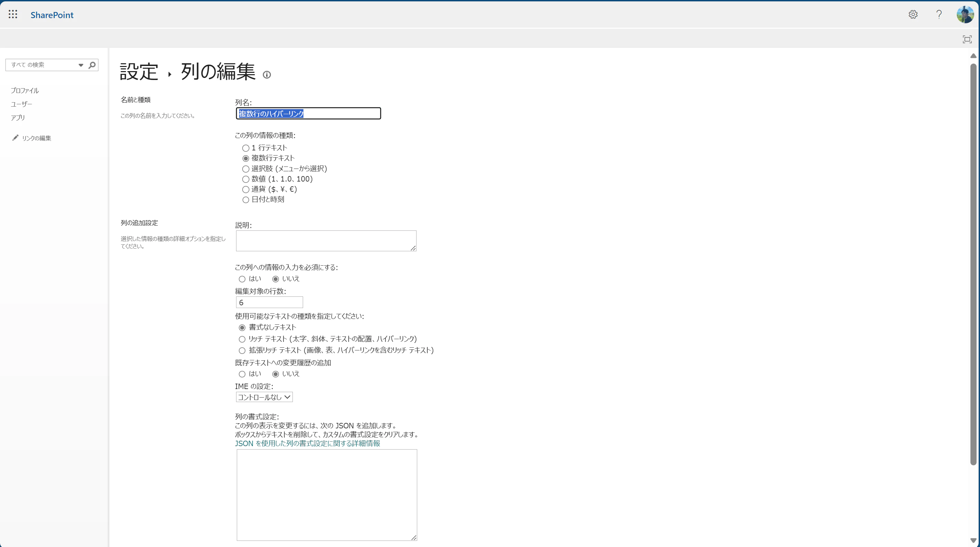
Task: Toggle focus on content icon
Action: 967,39
